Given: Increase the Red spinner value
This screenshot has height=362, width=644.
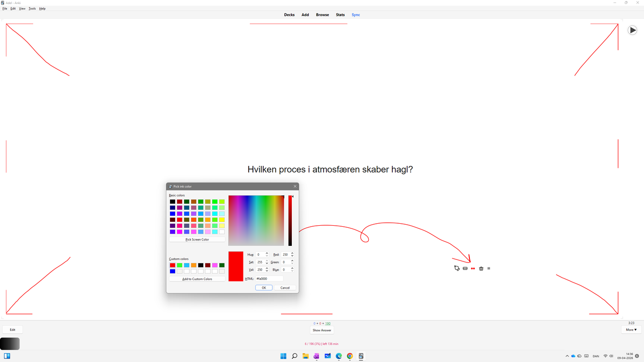Looking at the screenshot, I should 292,253.
